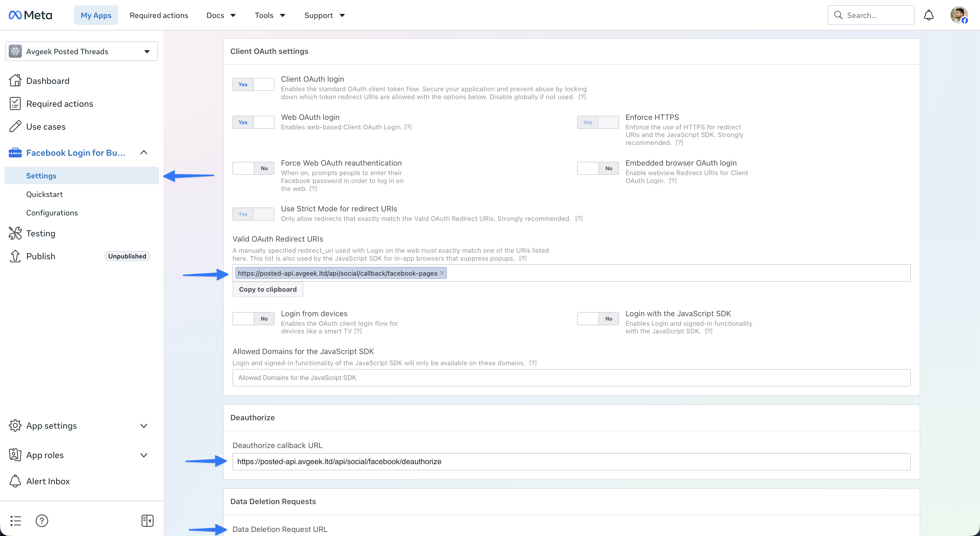The image size is (980, 536).
Task: Select Settings under Facebook Login
Action: point(82,175)
